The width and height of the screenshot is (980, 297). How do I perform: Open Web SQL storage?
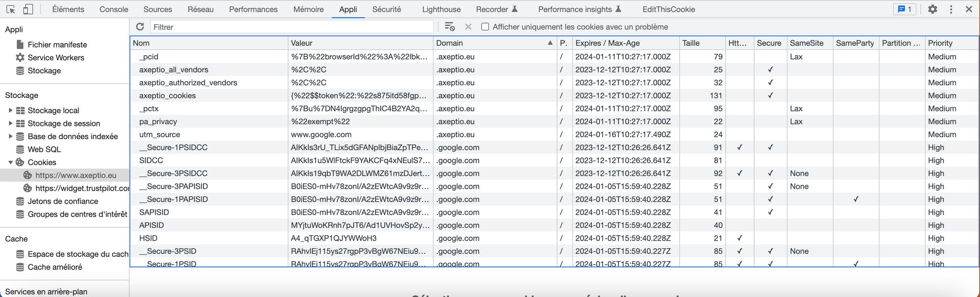[x=44, y=149]
